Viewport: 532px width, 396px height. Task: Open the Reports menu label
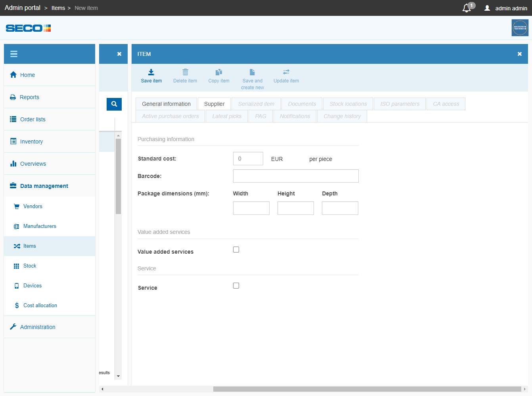click(29, 97)
